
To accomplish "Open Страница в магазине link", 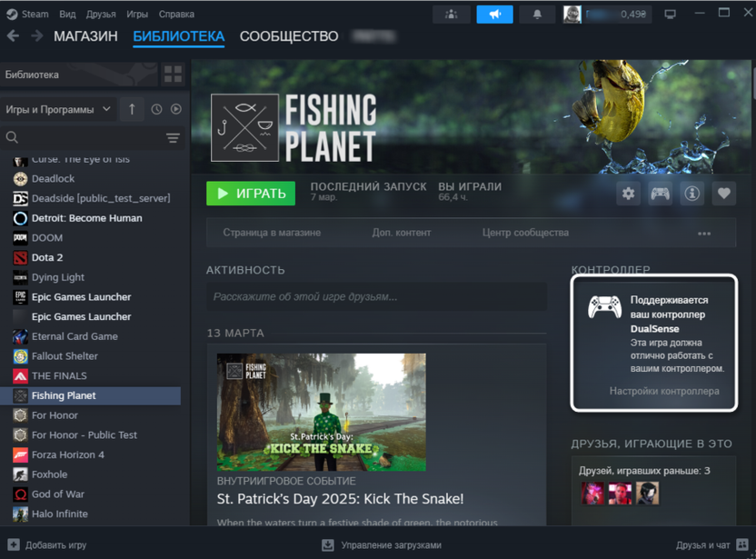I will point(272,233).
